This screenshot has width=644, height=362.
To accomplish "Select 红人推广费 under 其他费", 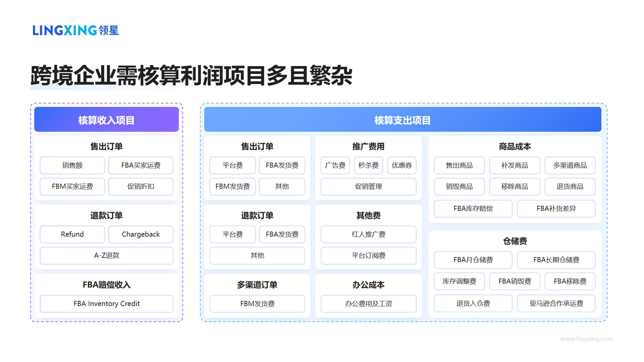I will coord(368,234).
